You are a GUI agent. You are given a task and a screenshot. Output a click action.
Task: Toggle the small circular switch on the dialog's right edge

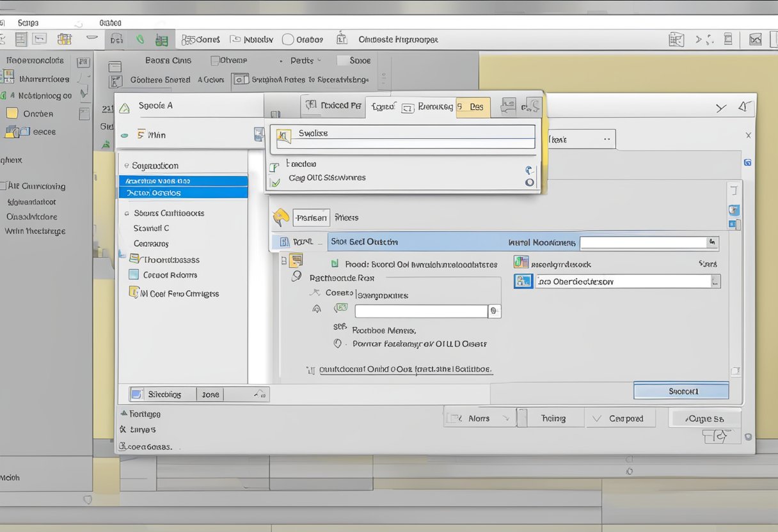[528, 183]
